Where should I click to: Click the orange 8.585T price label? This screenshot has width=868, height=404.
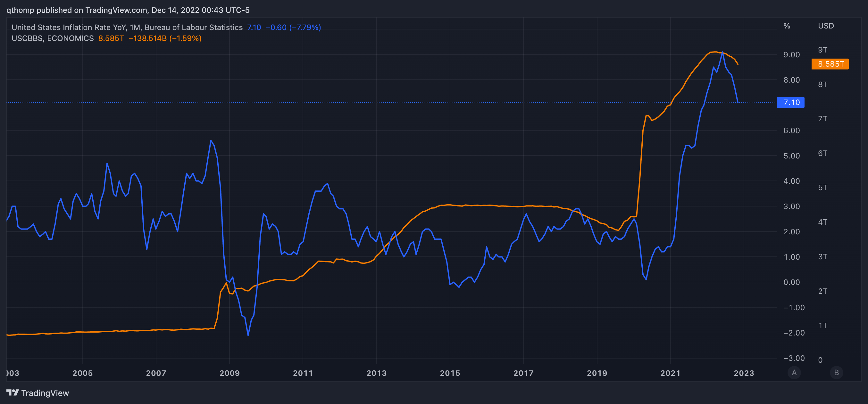point(830,64)
